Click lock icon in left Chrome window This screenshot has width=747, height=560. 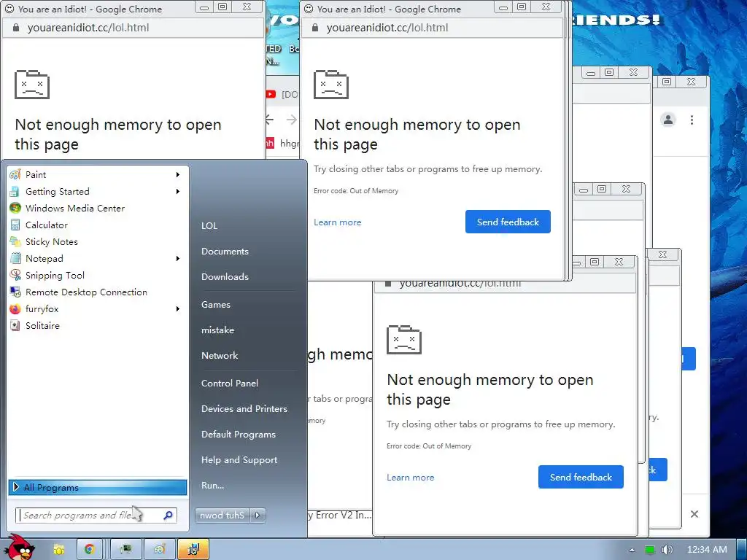coord(16,28)
